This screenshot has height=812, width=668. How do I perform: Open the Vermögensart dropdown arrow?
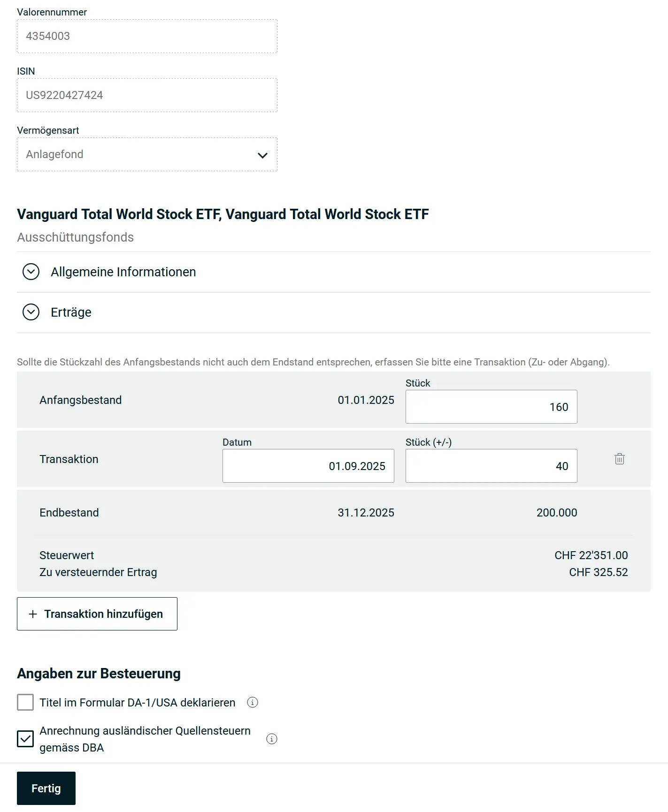262,154
